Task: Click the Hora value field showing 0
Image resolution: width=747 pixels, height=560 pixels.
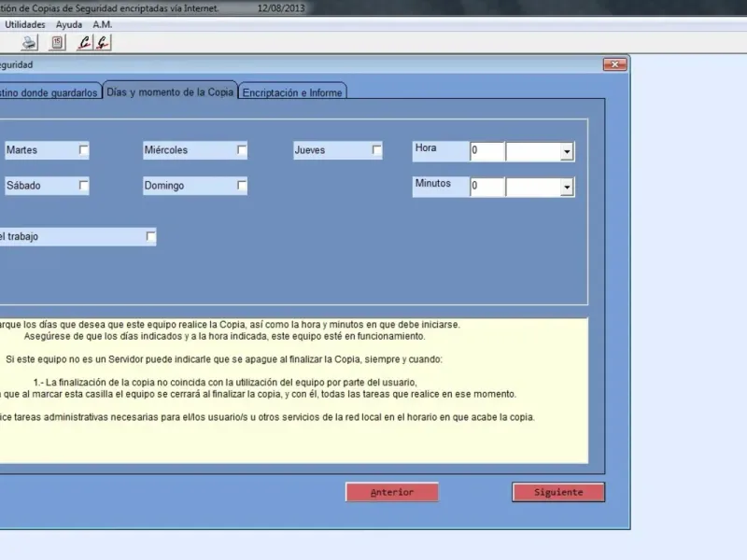Action: click(x=486, y=151)
